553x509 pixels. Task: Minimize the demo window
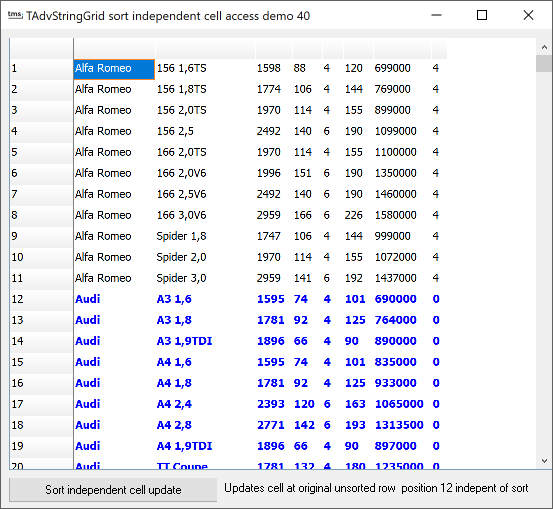(437, 15)
